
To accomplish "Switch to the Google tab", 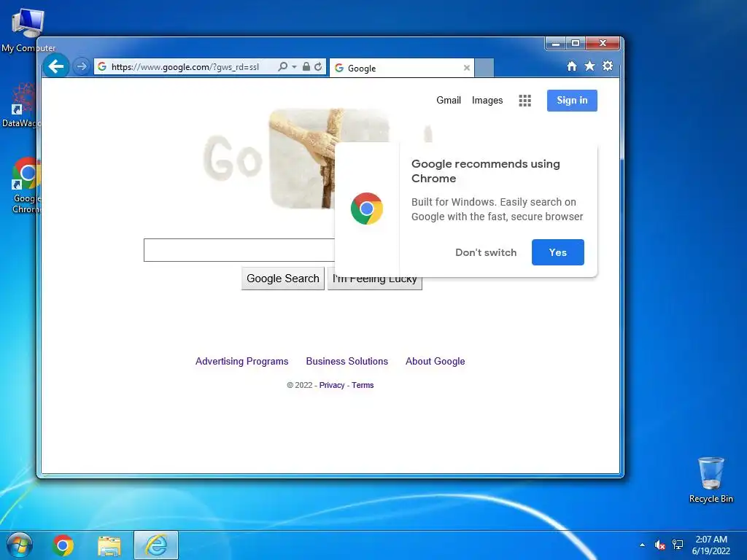I will coord(402,68).
